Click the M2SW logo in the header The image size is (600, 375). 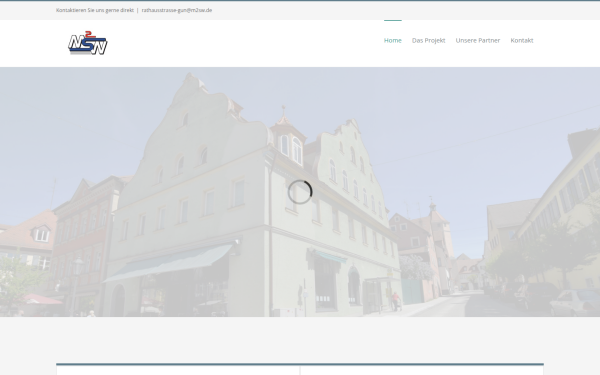[88, 43]
